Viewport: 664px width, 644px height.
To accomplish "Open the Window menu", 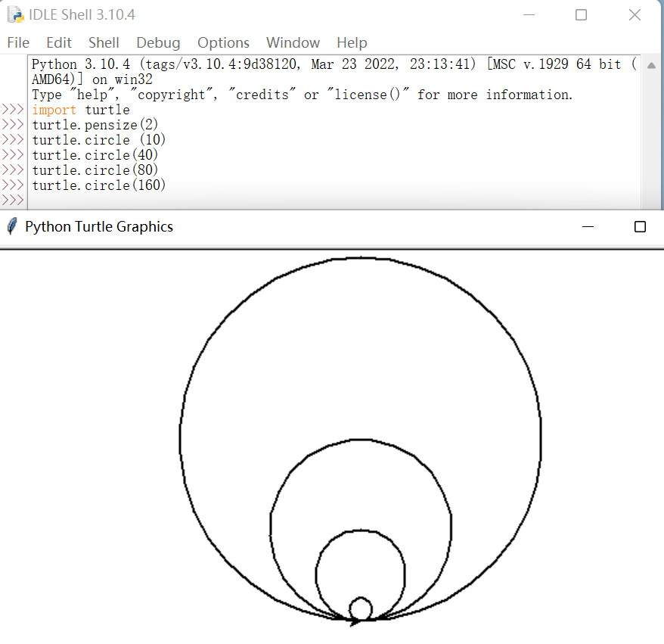I will (x=293, y=42).
